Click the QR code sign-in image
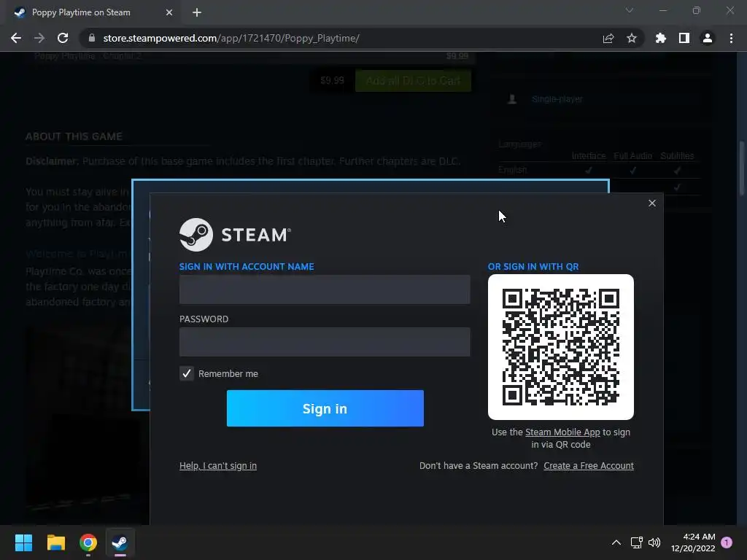 pyautogui.click(x=561, y=346)
